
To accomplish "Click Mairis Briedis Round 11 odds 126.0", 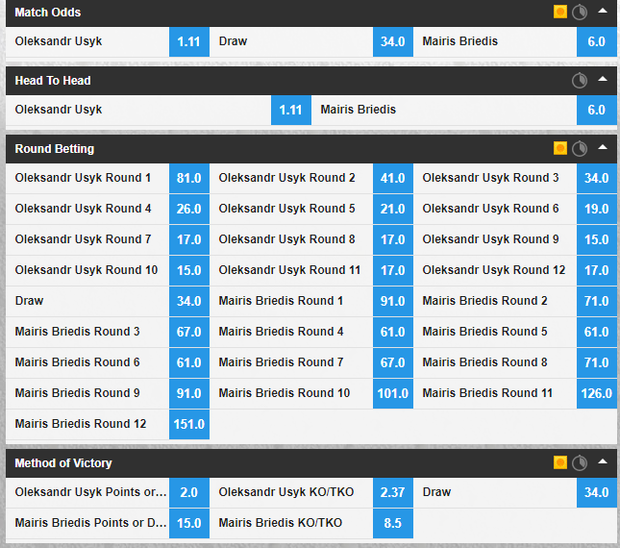I will click(596, 393).
